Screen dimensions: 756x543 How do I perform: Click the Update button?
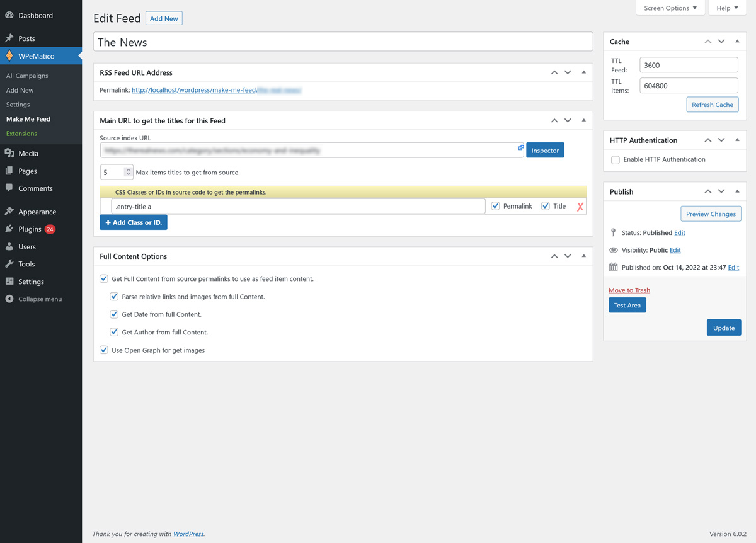[724, 328]
